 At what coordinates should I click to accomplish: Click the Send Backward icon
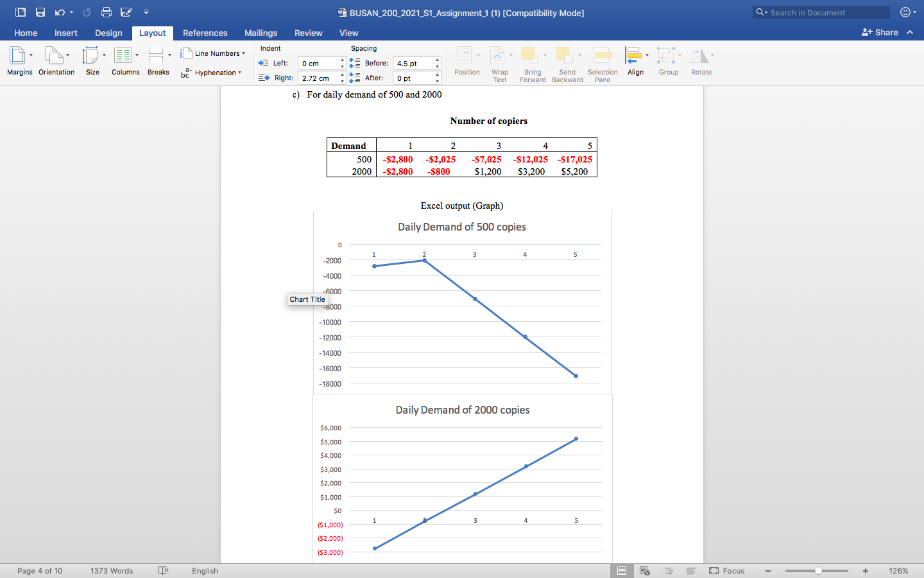564,56
